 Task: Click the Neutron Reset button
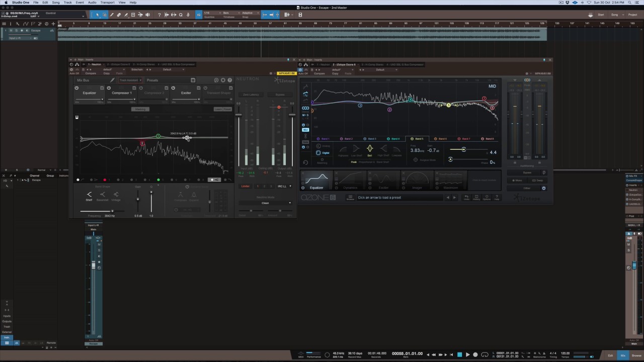(x=227, y=109)
